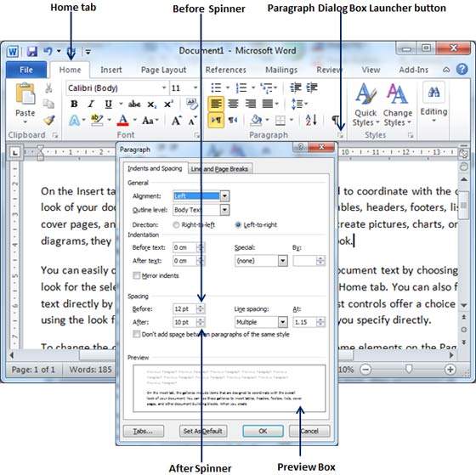This screenshot has height=475, width=476.
Task: Click the zoom slider handle in status bar
Action: [x=409, y=369]
